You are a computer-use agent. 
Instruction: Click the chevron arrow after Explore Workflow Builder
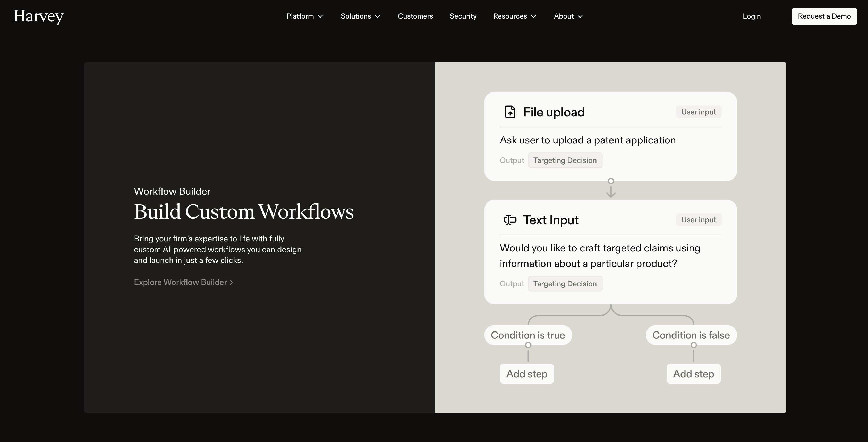pyautogui.click(x=231, y=282)
